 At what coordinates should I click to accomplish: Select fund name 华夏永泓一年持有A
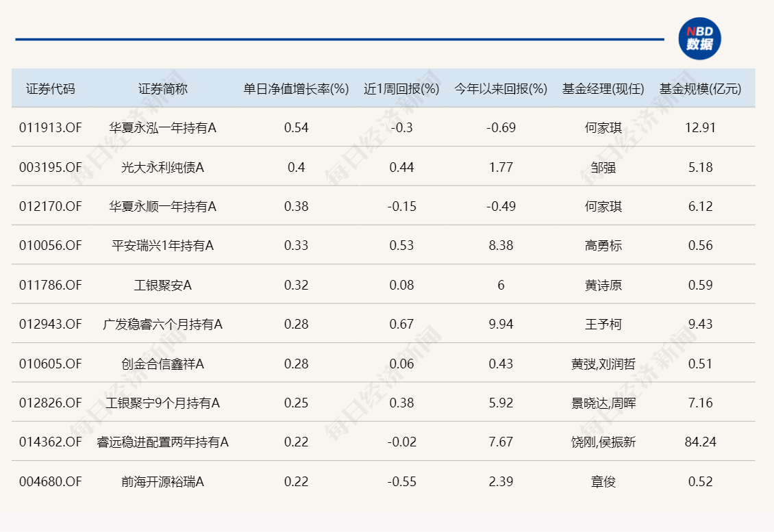[163, 128]
